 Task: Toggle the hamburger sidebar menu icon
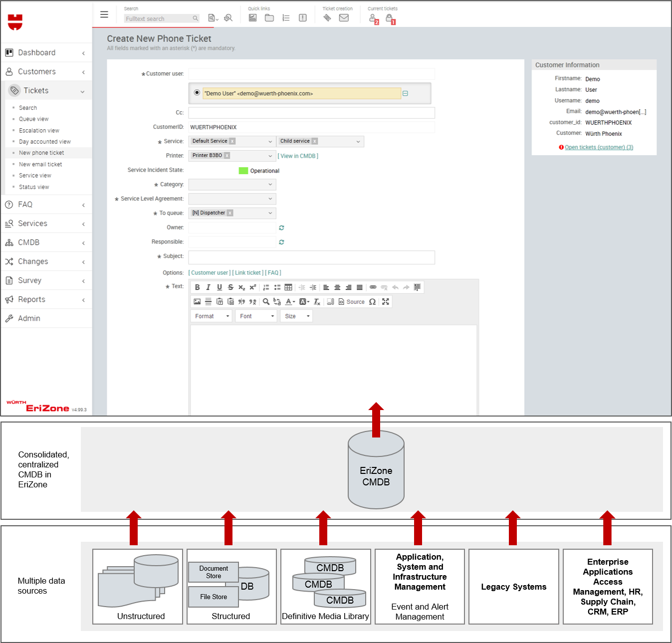104,14
